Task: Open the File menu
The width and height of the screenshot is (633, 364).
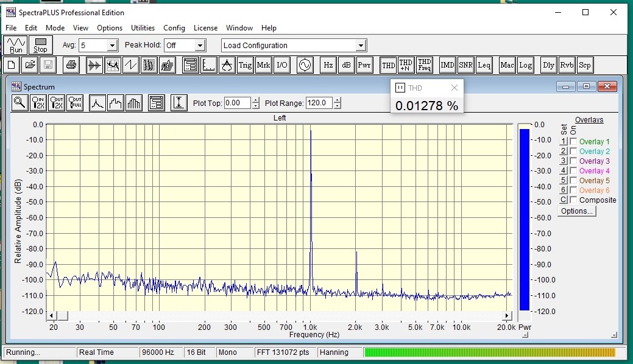Action: coord(11,28)
